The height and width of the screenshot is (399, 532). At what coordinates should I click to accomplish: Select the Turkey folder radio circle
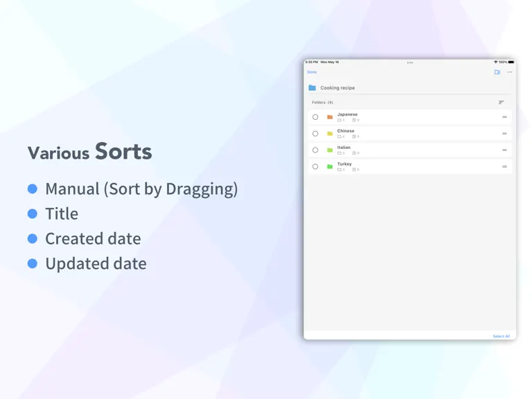point(315,166)
